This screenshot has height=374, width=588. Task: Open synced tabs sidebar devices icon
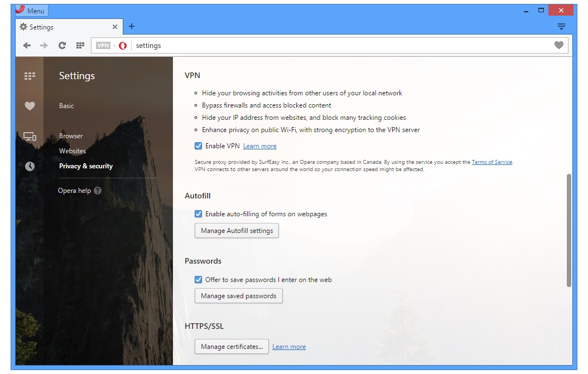coord(30,137)
